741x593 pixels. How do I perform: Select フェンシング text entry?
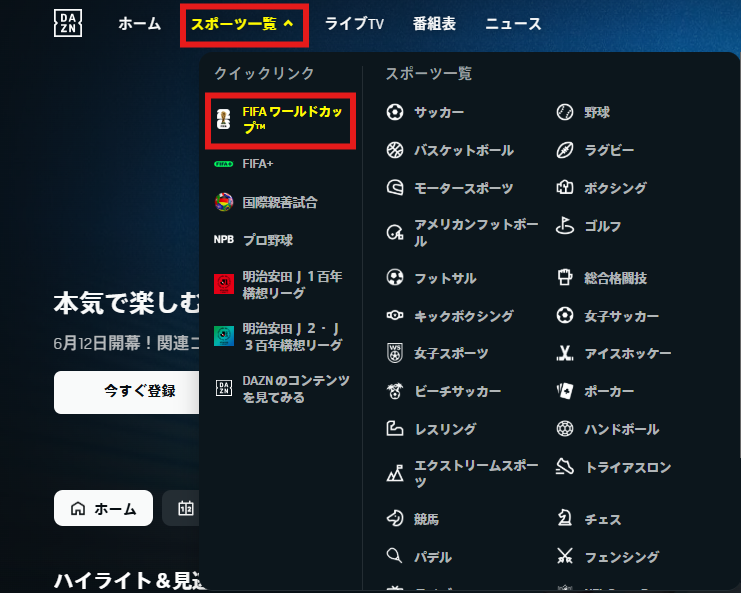click(x=622, y=557)
